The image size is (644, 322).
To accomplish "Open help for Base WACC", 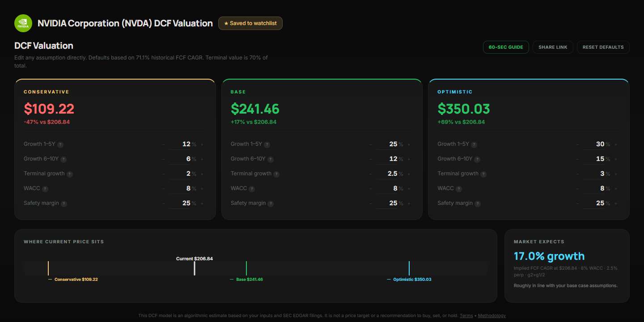I will [x=252, y=189].
